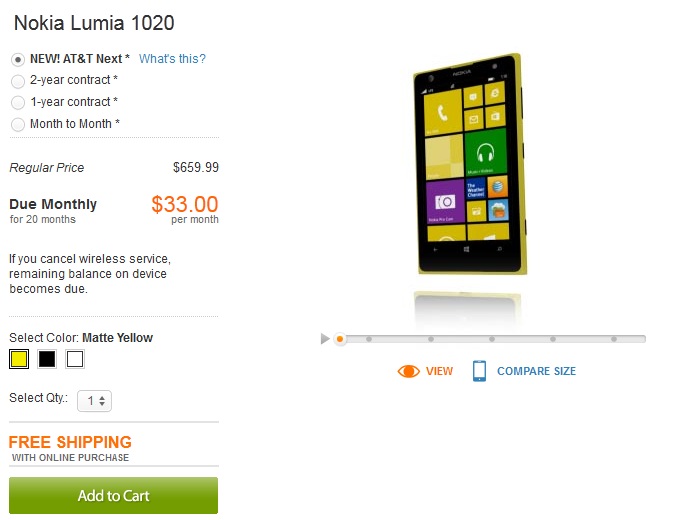This screenshot has width=688, height=520.
Task: Click the orange eye VIEW icon
Action: [408, 371]
